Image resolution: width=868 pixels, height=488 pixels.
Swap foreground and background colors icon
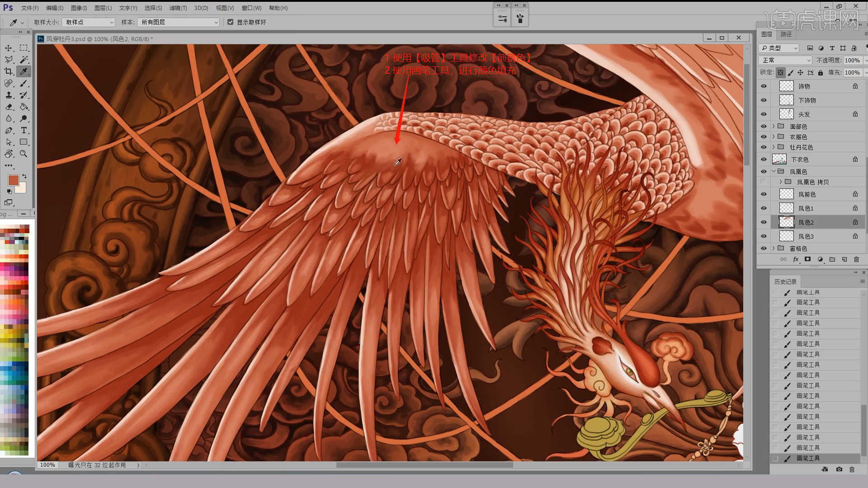pos(24,176)
